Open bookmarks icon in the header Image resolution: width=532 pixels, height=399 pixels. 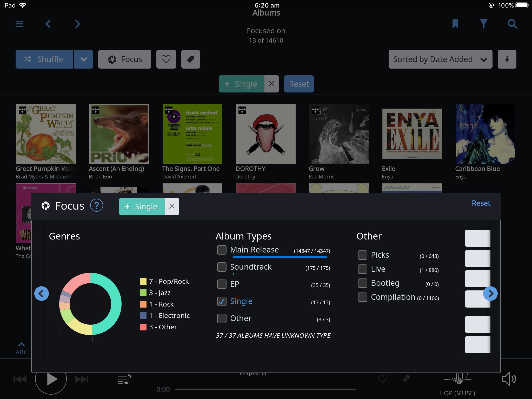coord(455,24)
